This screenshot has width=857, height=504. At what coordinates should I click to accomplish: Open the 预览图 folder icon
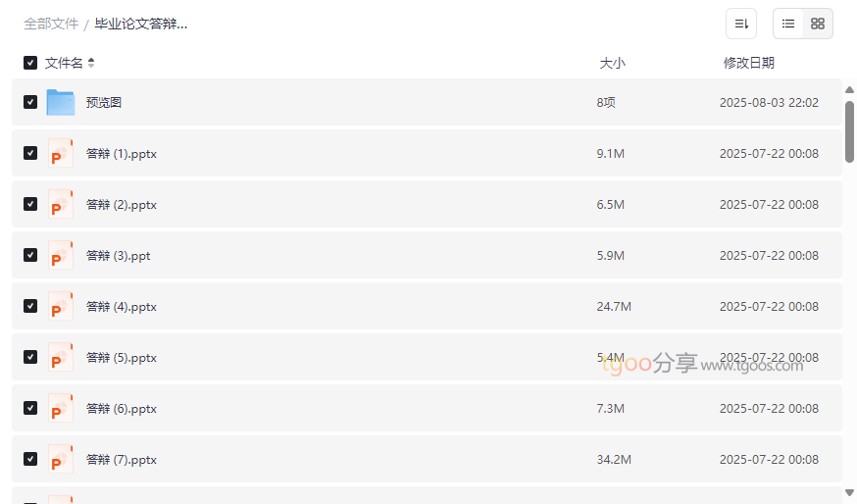coord(61,102)
